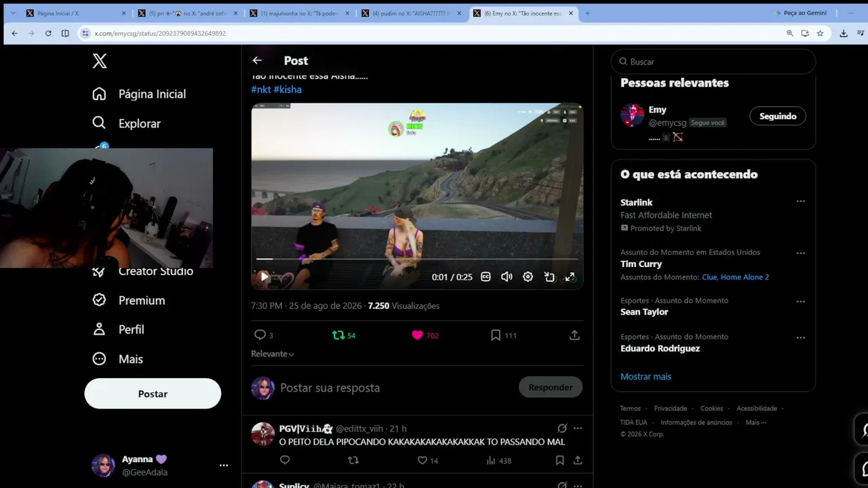Click the address bar URL
Screen dimensions: 868x488
click(160, 33)
